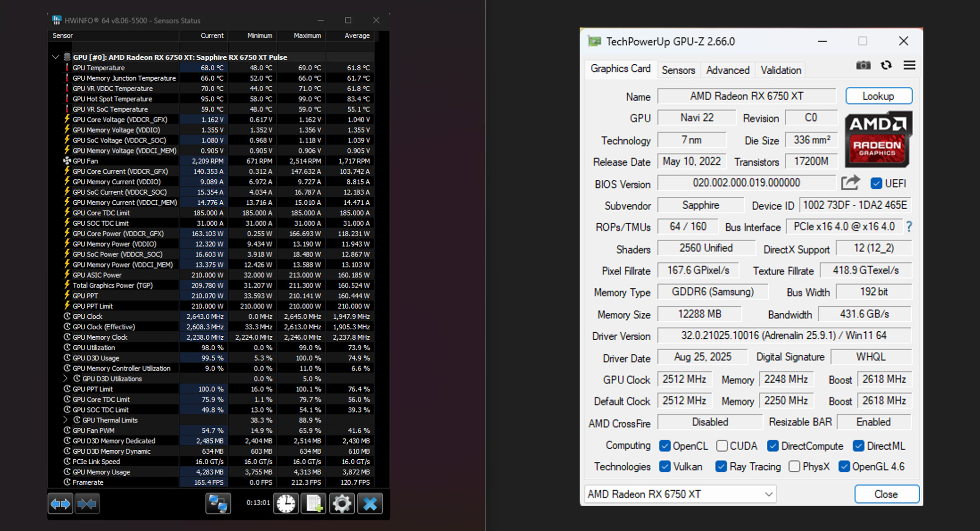Click the clock icon beside Framerate row

pyautogui.click(x=67, y=482)
